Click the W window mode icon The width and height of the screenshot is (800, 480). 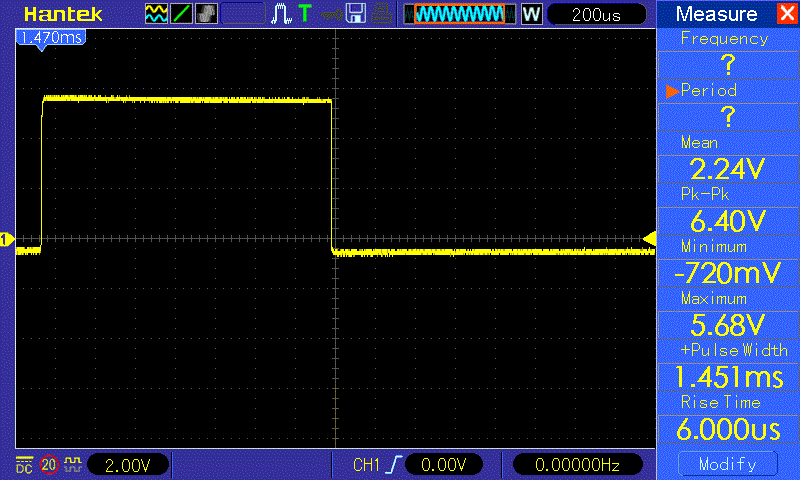tap(531, 14)
